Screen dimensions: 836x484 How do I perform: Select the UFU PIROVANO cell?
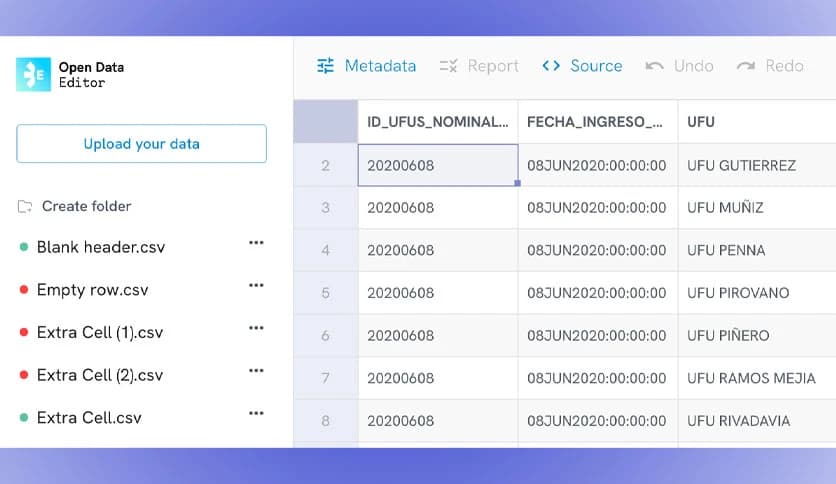pyautogui.click(x=757, y=293)
